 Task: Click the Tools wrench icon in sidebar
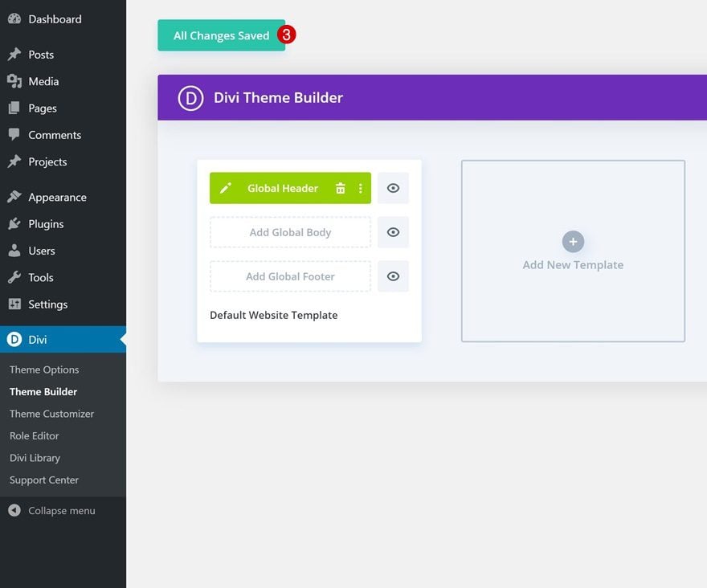click(14, 277)
